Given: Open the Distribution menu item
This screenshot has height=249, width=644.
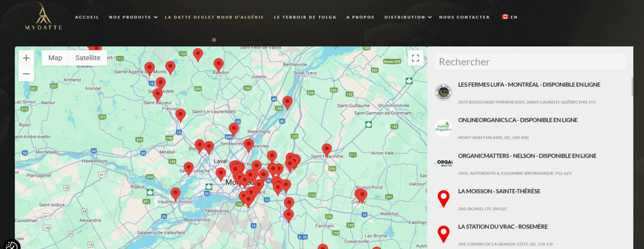Looking at the screenshot, I should pos(405,17).
